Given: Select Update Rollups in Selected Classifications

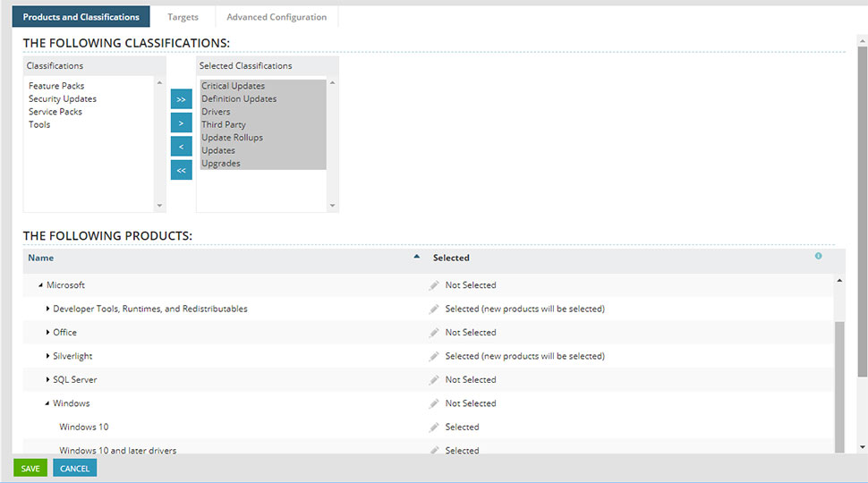Looking at the screenshot, I should pyautogui.click(x=232, y=137).
